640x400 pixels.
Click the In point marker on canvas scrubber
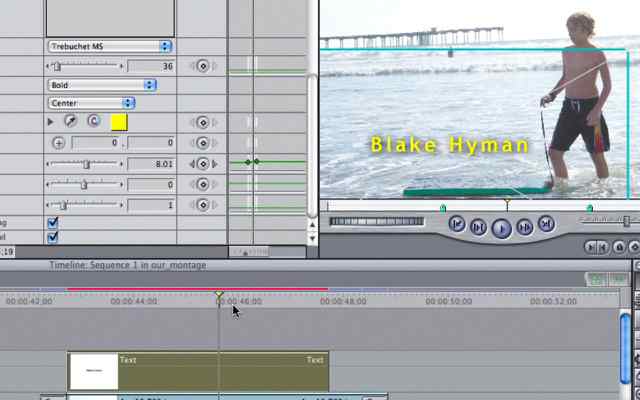point(443,209)
